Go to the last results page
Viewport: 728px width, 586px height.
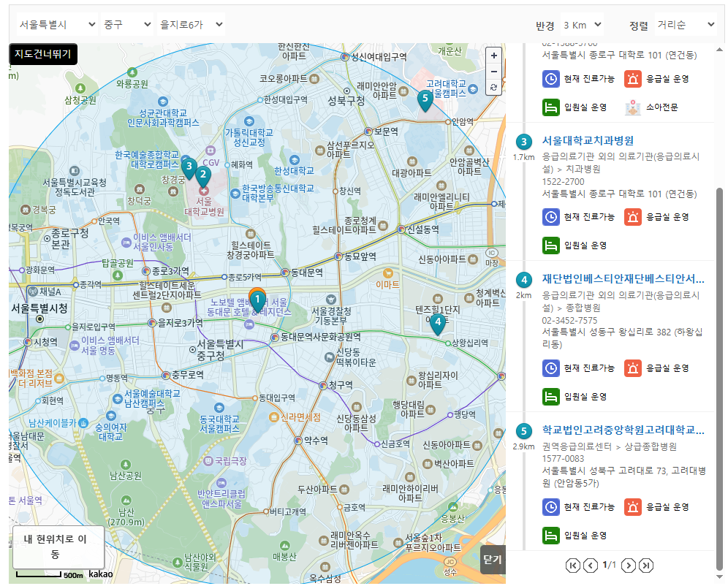(646, 566)
